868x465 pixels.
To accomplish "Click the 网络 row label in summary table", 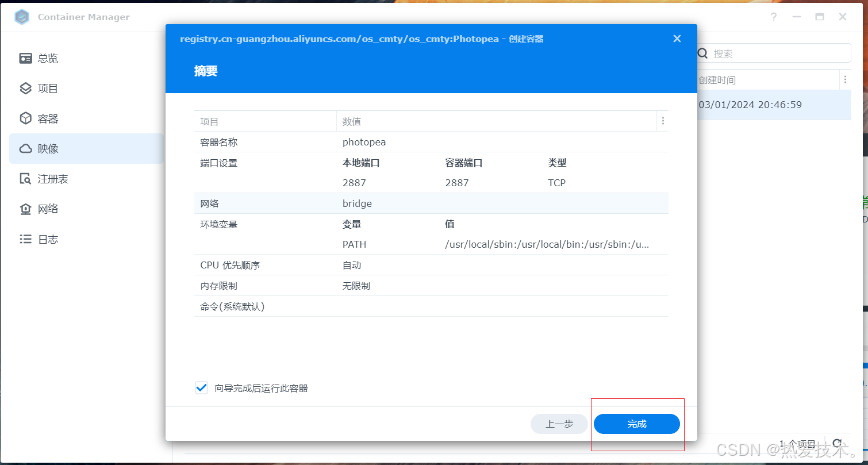I will tap(209, 203).
